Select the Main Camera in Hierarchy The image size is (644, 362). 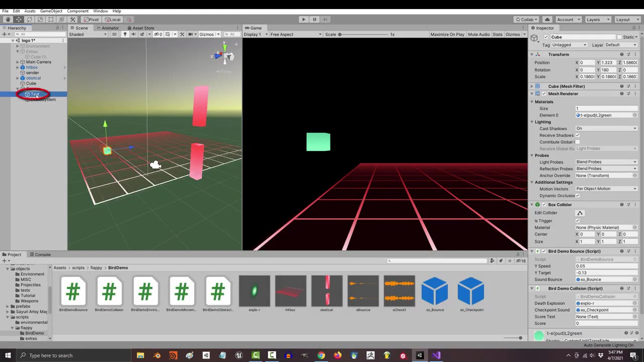(38, 62)
